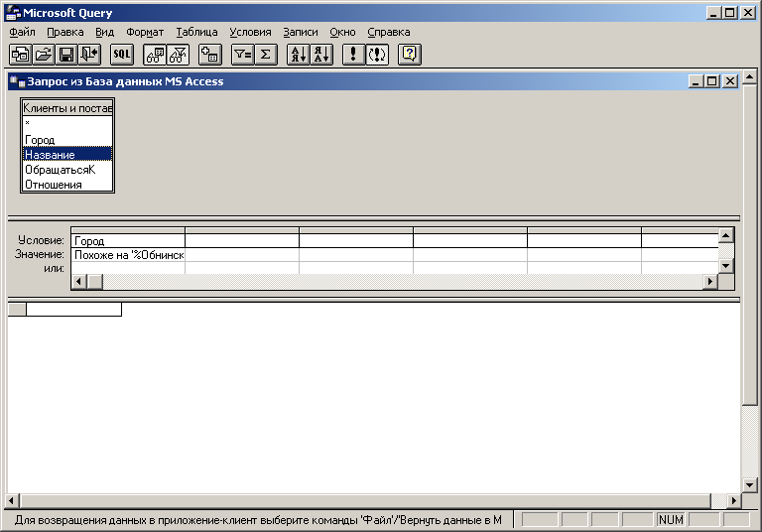Image resolution: width=762 pixels, height=532 pixels.
Task: Open the Таблица menu
Action: pyautogui.click(x=196, y=32)
